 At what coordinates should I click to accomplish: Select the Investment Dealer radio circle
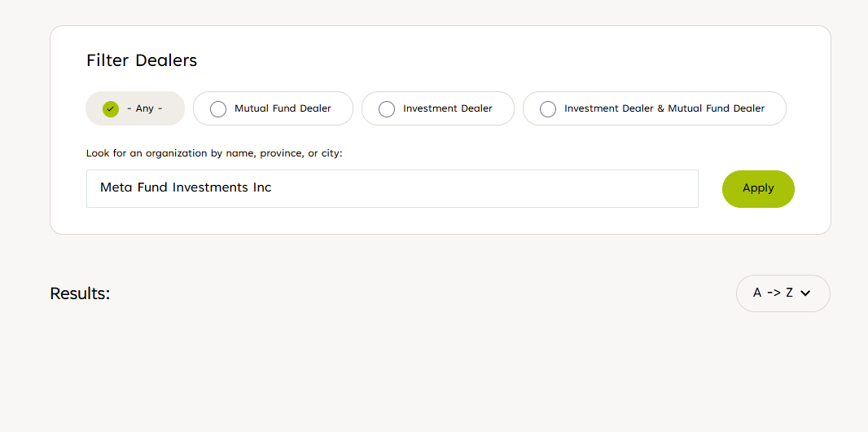point(387,108)
